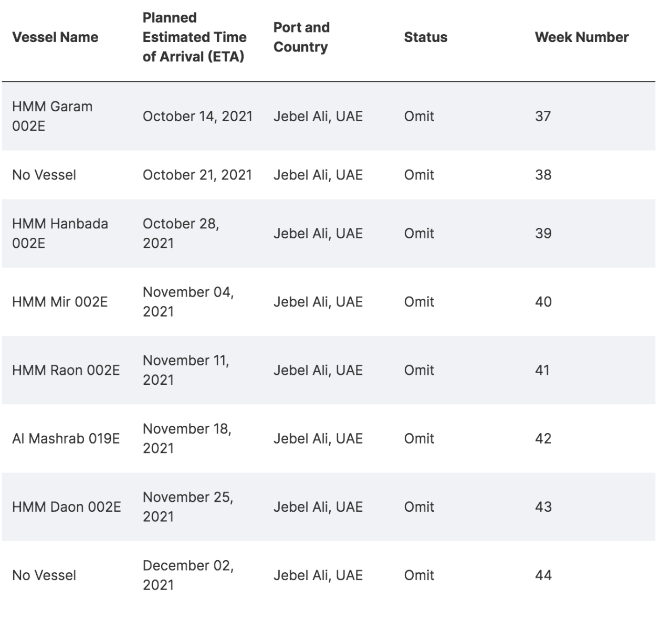Click the HMM Garam 002E vessel cell
Image resolution: width=672 pixels, height=621 pixels.
tap(52, 116)
